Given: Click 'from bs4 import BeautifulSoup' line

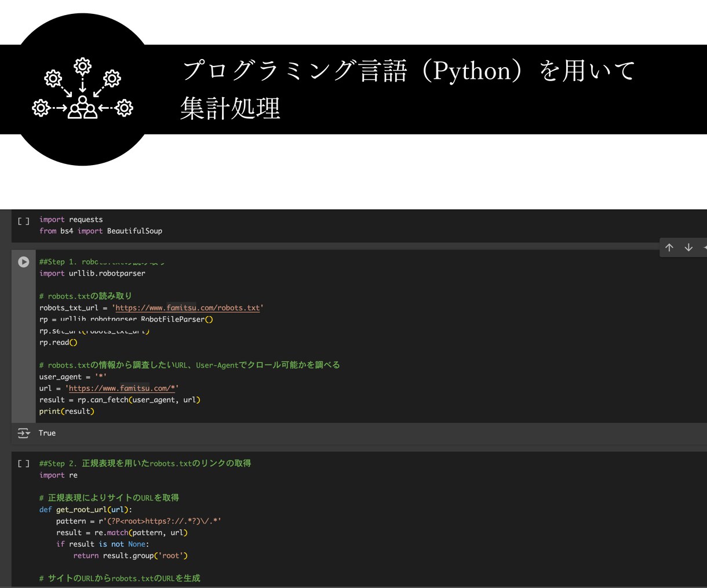Looking at the screenshot, I should [x=101, y=231].
